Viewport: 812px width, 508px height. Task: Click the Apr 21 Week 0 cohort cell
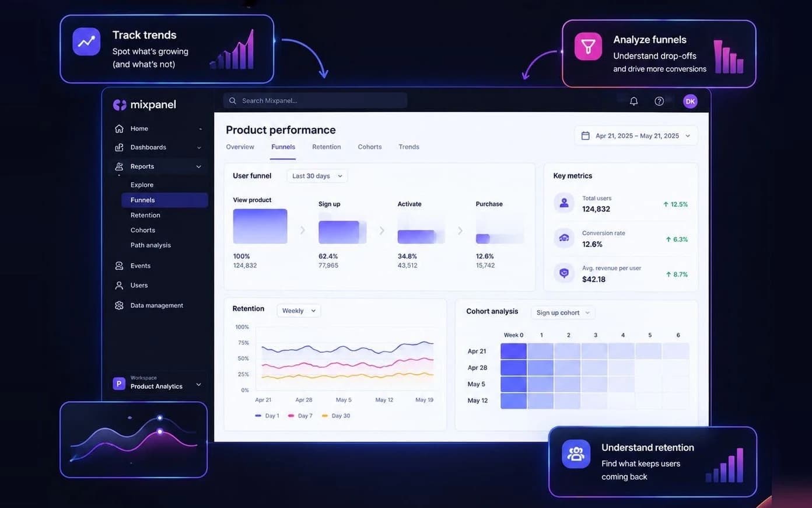click(x=513, y=351)
